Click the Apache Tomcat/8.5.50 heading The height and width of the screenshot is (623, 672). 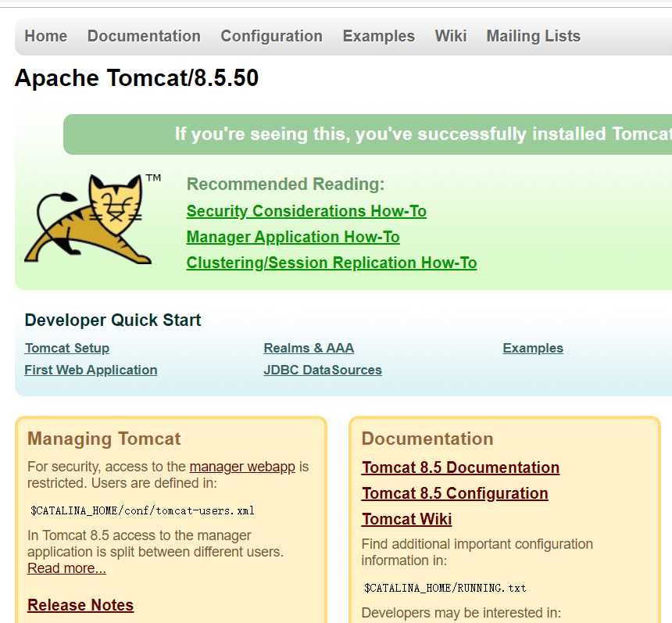pyautogui.click(x=137, y=78)
